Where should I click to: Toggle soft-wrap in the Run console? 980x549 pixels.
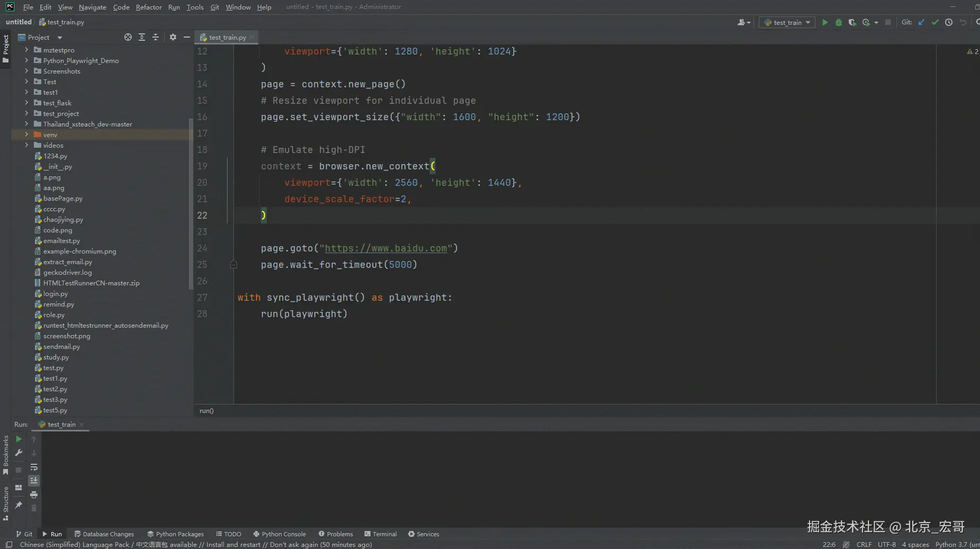pyautogui.click(x=34, y=467)
